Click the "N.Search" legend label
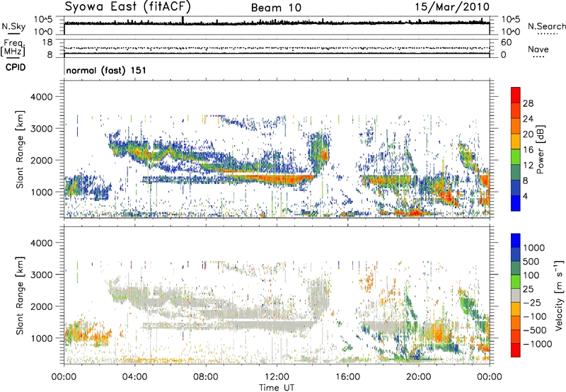 [x=546, y=26]
